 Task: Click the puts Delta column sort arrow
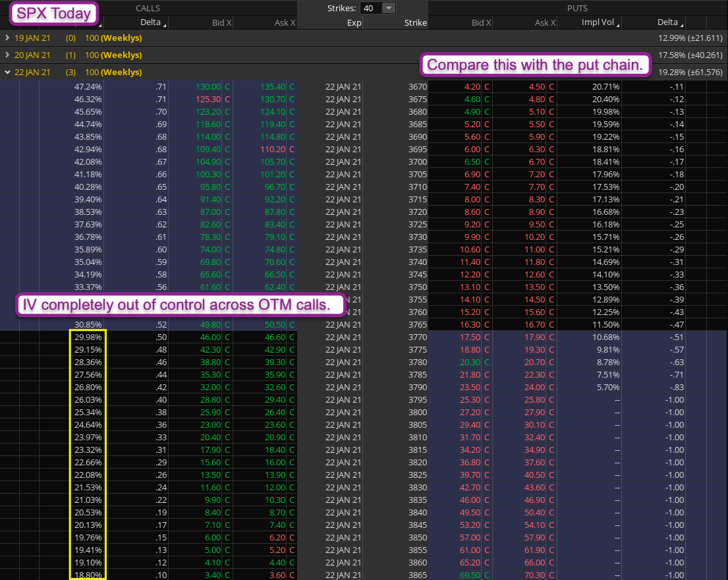681,24
